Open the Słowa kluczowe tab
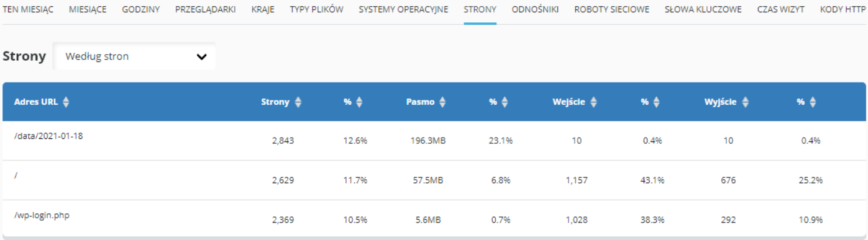The image size is (868, 240). point(703,10)
